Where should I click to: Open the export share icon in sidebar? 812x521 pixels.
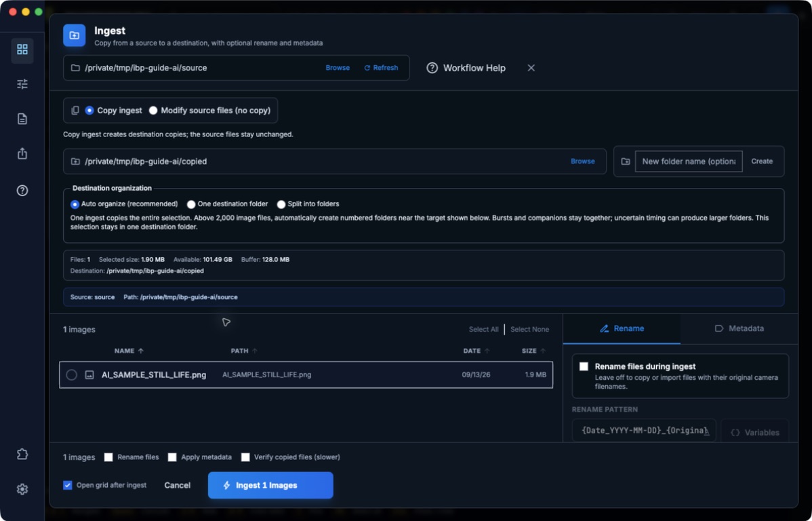coord(22,153)
